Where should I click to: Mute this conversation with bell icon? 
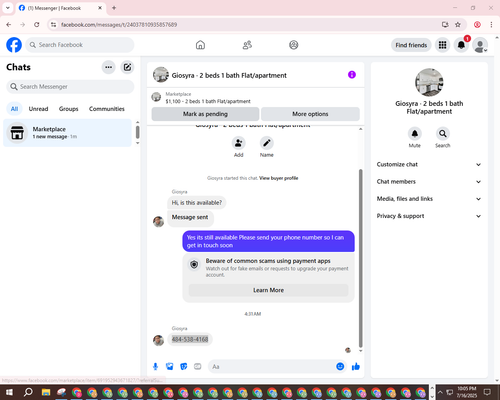(x=415, y=134)
